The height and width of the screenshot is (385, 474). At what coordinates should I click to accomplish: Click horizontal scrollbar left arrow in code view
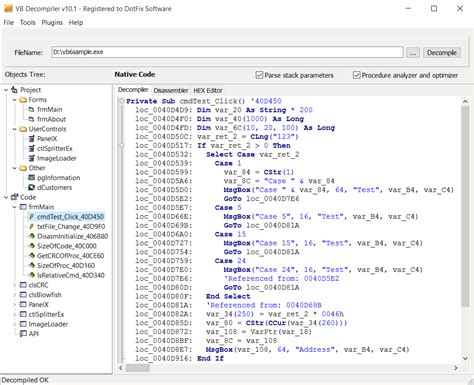point(121,368)
